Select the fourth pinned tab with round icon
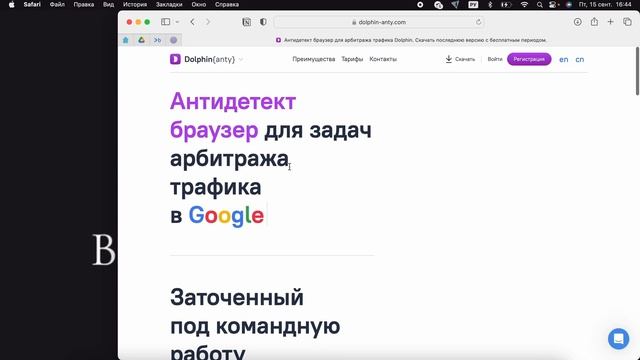 click(x=173, y=40)
